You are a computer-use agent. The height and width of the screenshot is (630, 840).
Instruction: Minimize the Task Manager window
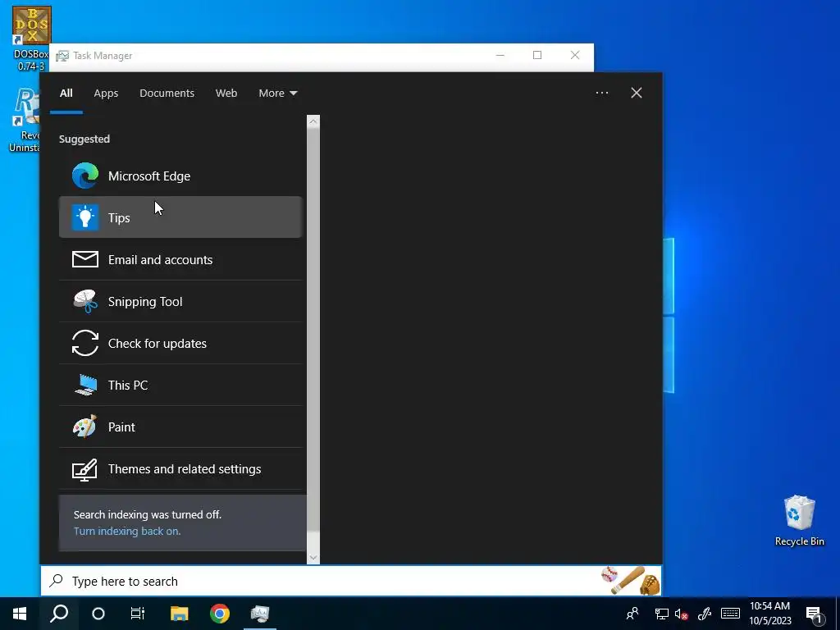[500, 55]
